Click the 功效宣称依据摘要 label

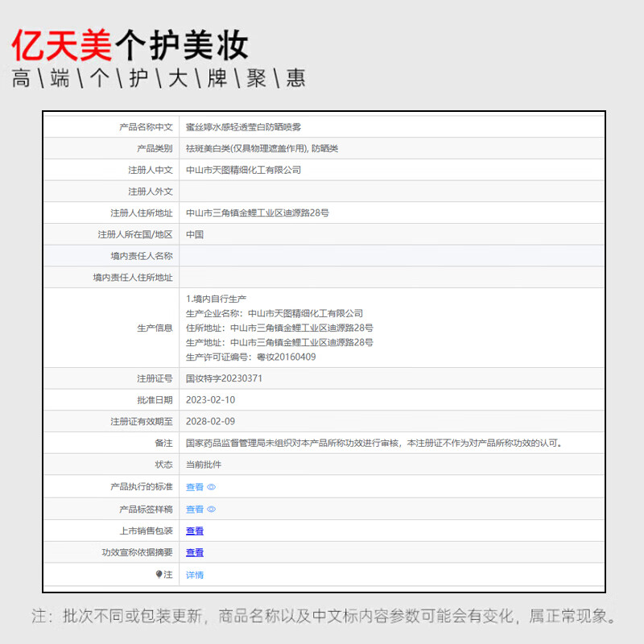tap(137, 553)
